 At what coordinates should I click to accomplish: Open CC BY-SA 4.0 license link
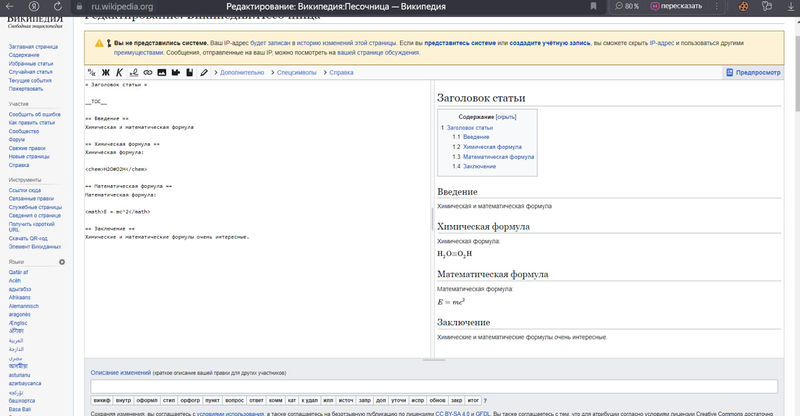coord(452,413)
